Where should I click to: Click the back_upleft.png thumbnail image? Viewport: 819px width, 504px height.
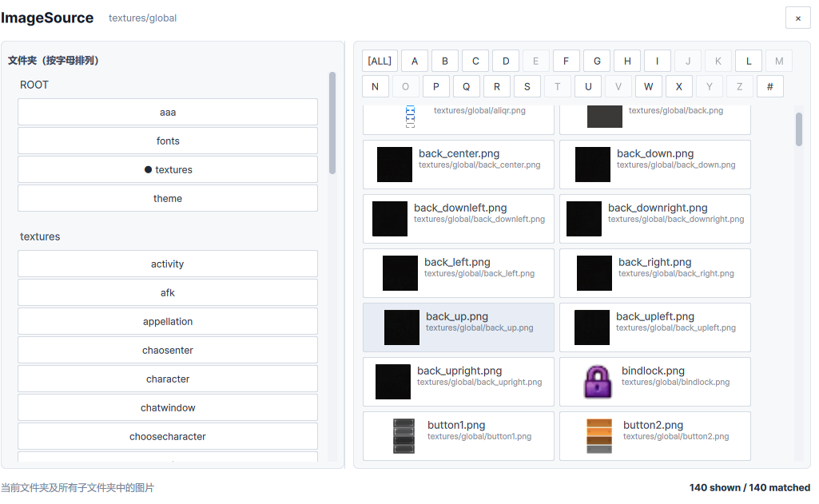[592, 327]
